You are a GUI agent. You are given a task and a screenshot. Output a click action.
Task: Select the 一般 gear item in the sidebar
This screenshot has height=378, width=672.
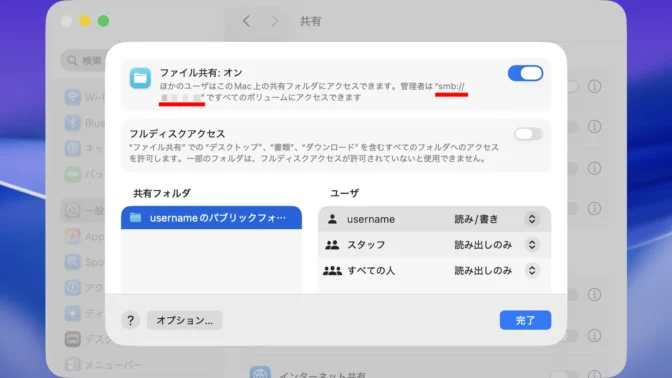click(x=84, y=210)
